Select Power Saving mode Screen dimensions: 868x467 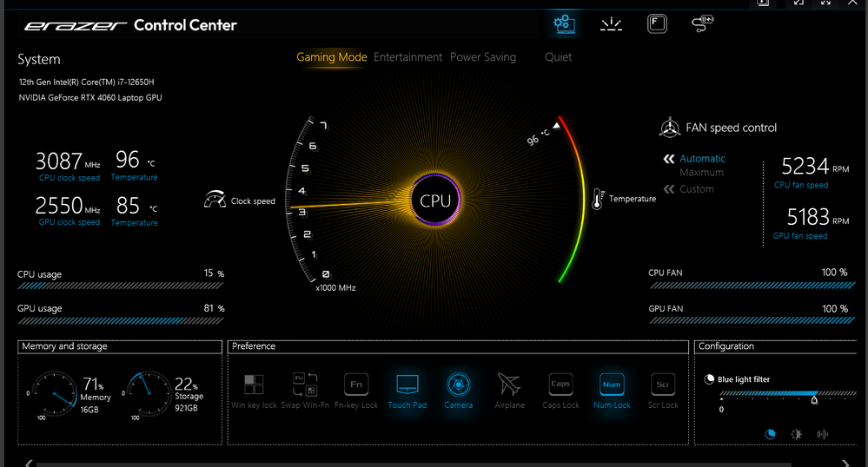pyautogui.click(x=483, y=57)
